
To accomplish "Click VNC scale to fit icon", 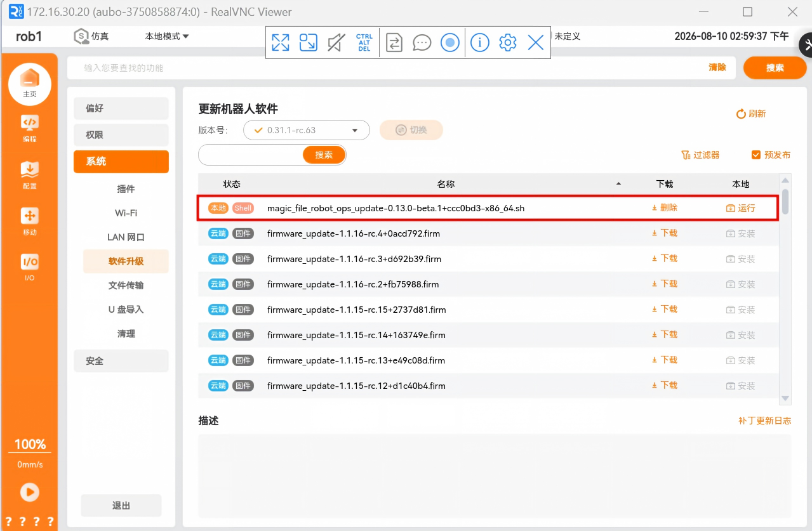I will tap(309, 43).
